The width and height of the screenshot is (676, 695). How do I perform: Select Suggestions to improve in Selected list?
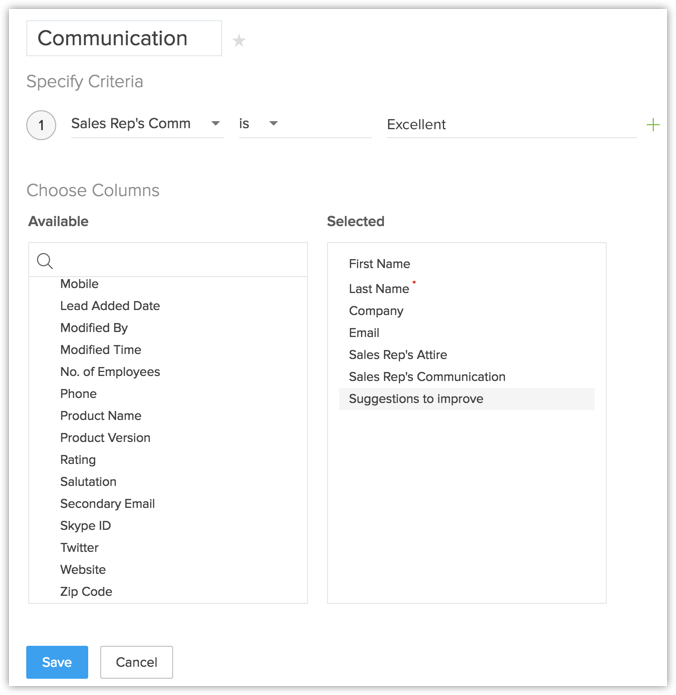pyautogui.click(x=416, y=399)
